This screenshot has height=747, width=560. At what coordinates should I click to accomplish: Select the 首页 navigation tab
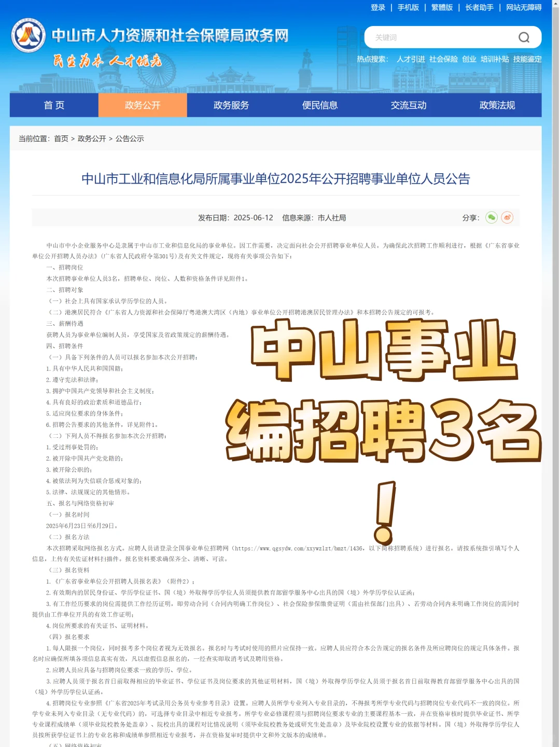(x=54, y=105)
